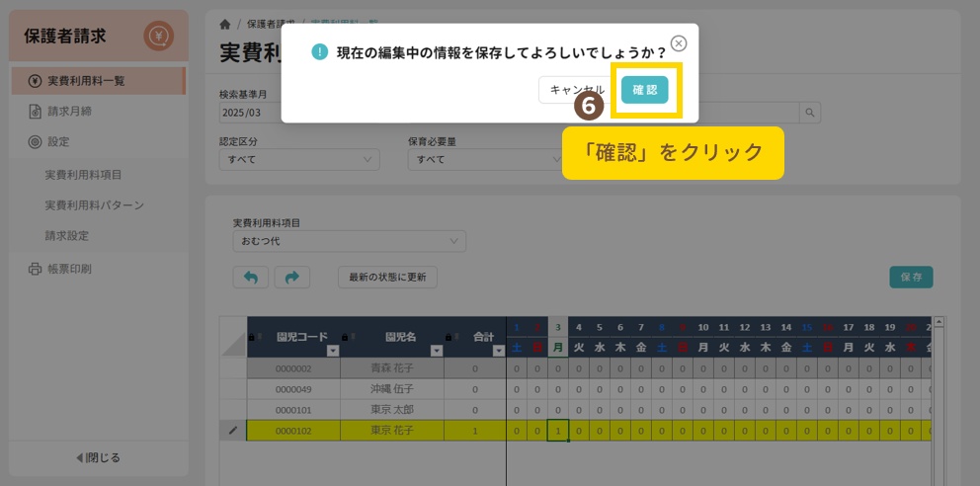Viewport: 980px width, 486px height.
Task: Click the 請求月締 document icon
Action: [x=35, y=112]
